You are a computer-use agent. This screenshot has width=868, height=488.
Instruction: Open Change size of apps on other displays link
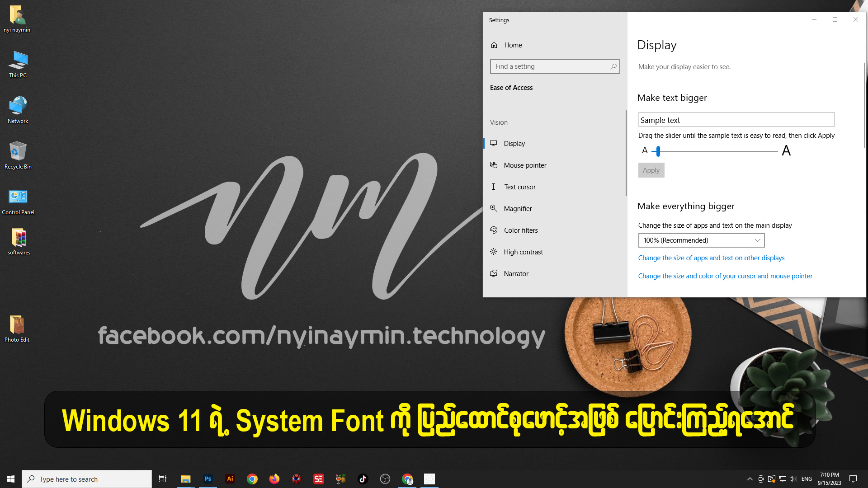pos(711,258)
